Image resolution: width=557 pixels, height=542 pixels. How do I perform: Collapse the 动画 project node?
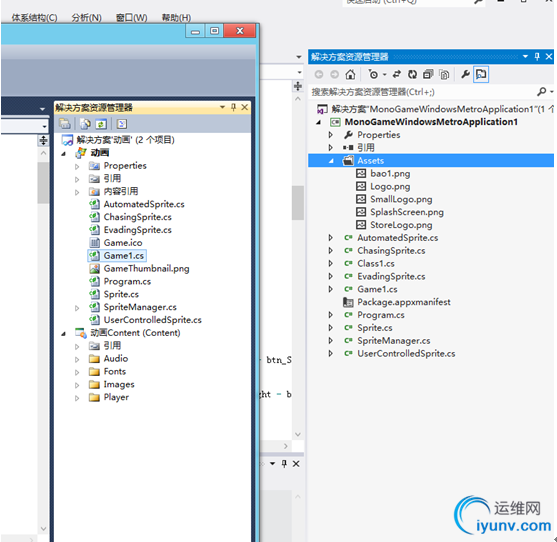(64, 153)
